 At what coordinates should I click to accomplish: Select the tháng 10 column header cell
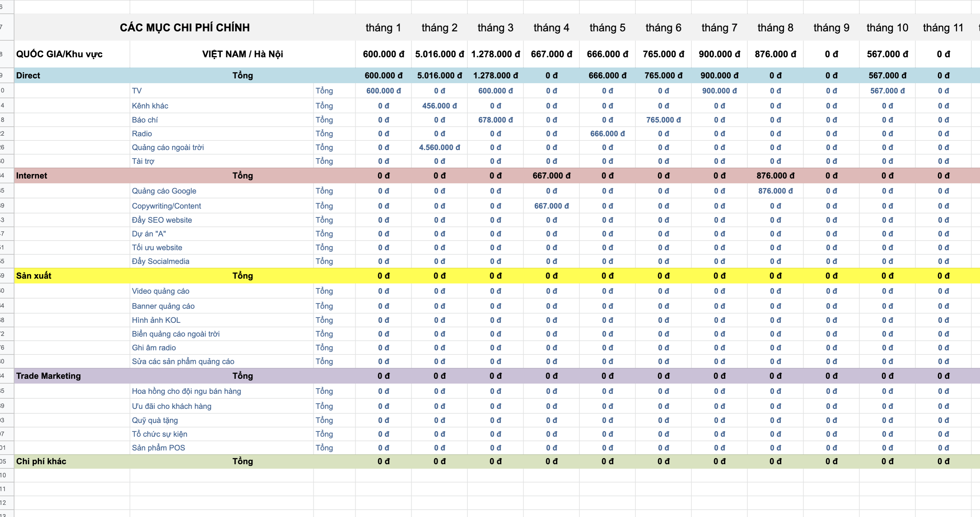[887, 28]
